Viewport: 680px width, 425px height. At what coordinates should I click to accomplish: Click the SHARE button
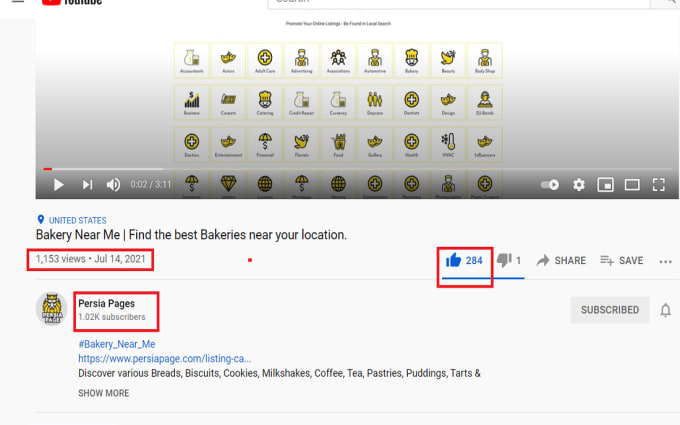[561, 261]
